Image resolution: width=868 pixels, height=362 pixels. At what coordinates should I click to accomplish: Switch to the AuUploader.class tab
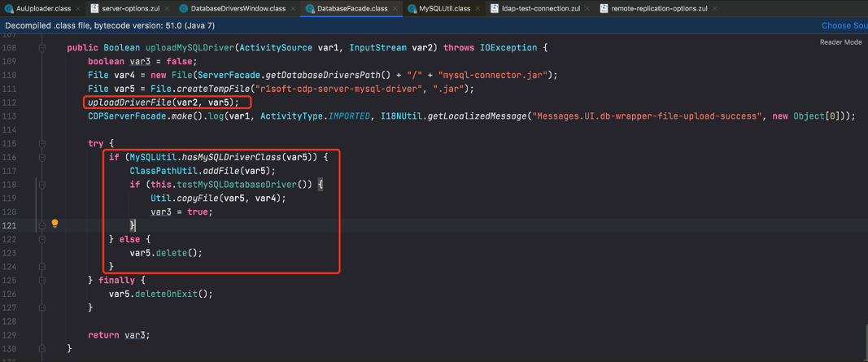(x=41, y=9)
